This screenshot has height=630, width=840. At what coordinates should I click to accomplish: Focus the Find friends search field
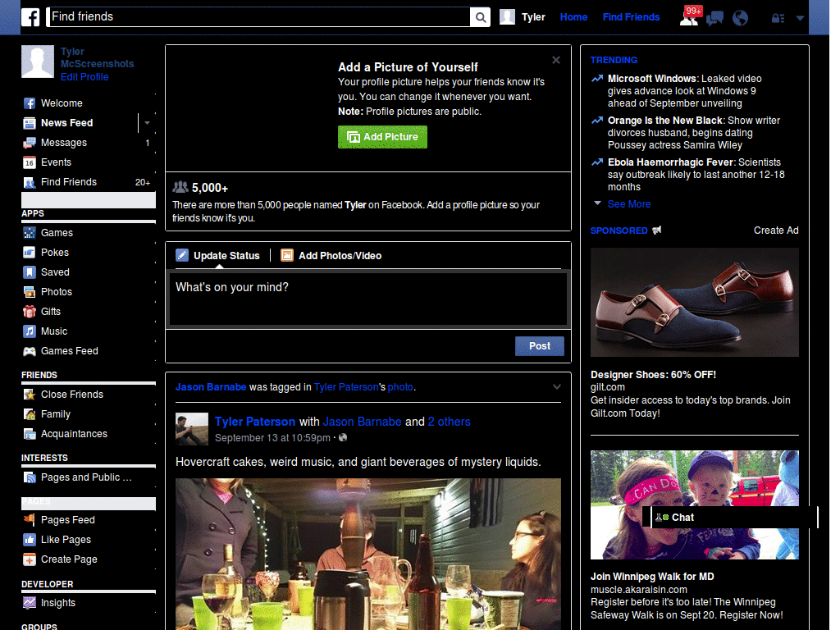[x=258, y=17]
